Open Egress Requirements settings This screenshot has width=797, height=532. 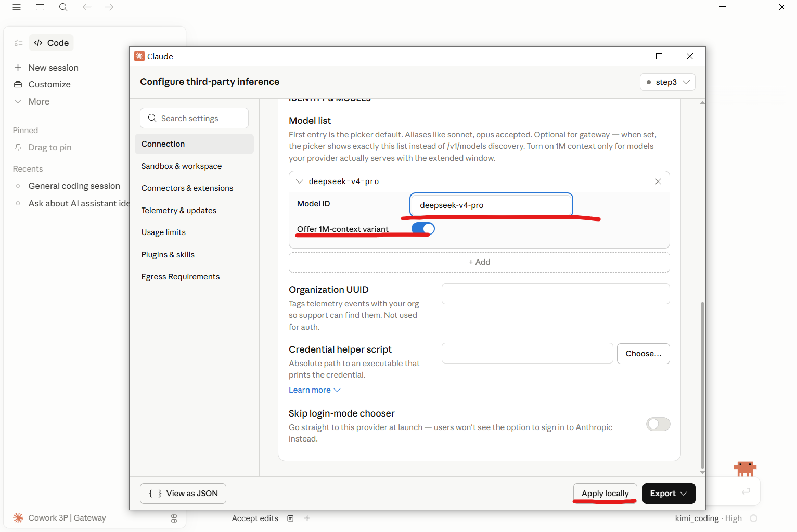pos(181,277)
